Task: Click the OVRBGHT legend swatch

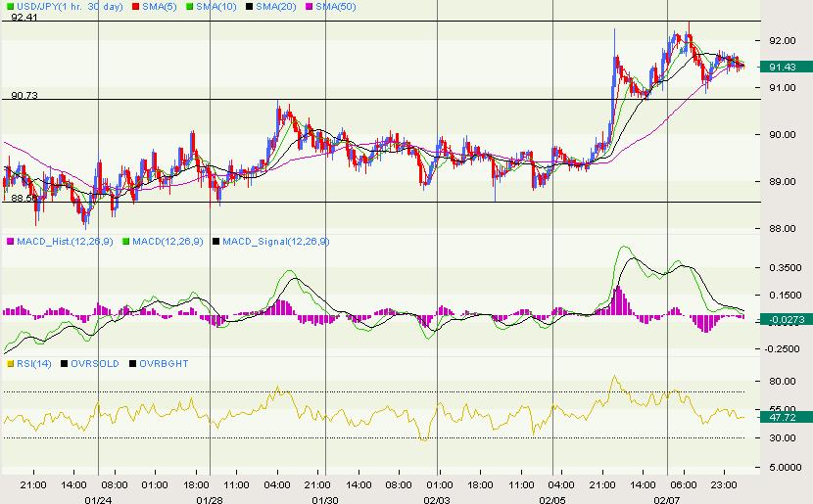Action: click(132, 364)
